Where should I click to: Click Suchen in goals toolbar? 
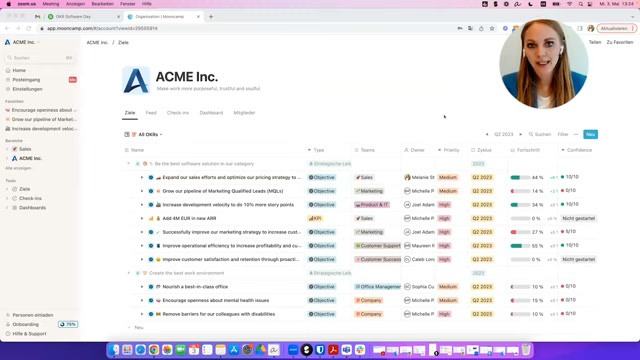[540, 134]
